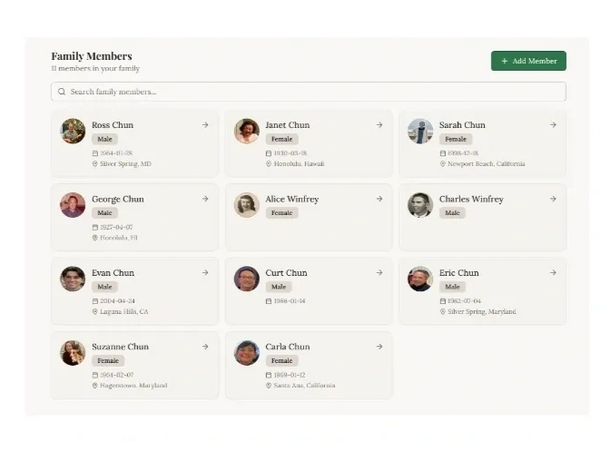Click the arrow icon on Ross Chun's card

coord(205,125)
